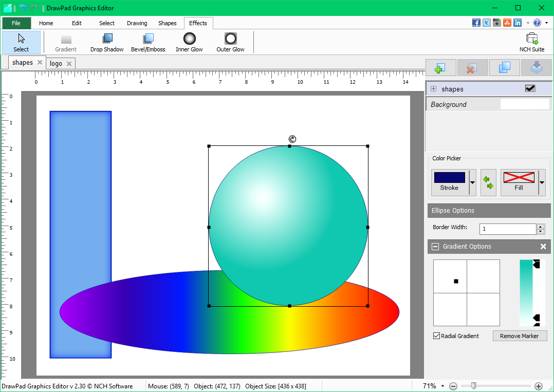Apply the Inner Glow effect
The height and width of the screenshot is (392, 554).
click(x=189, y=42)
